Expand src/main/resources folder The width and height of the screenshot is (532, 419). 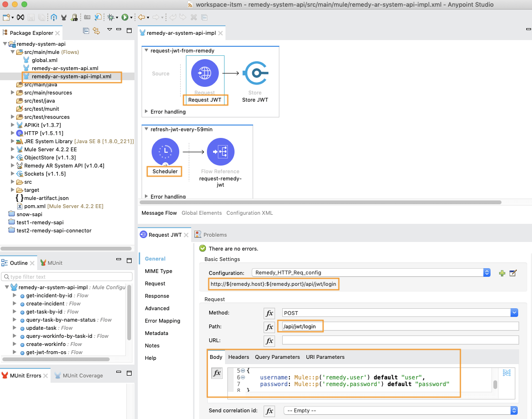click(12, 93)
